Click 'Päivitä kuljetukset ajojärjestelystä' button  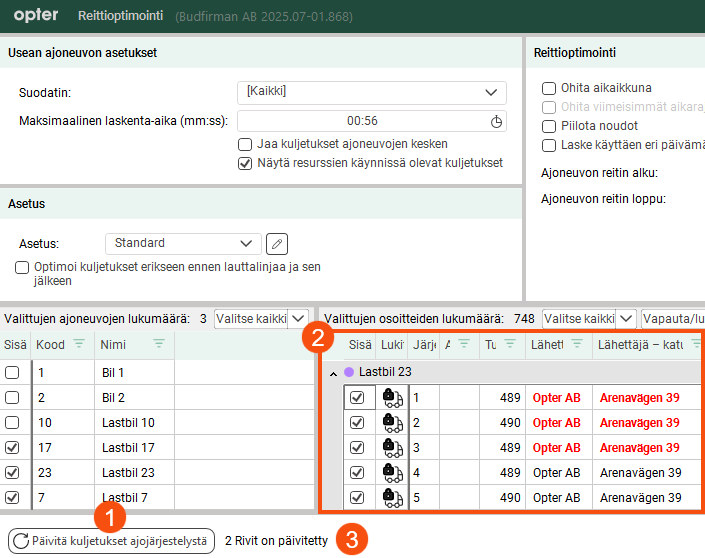[111, 541]
